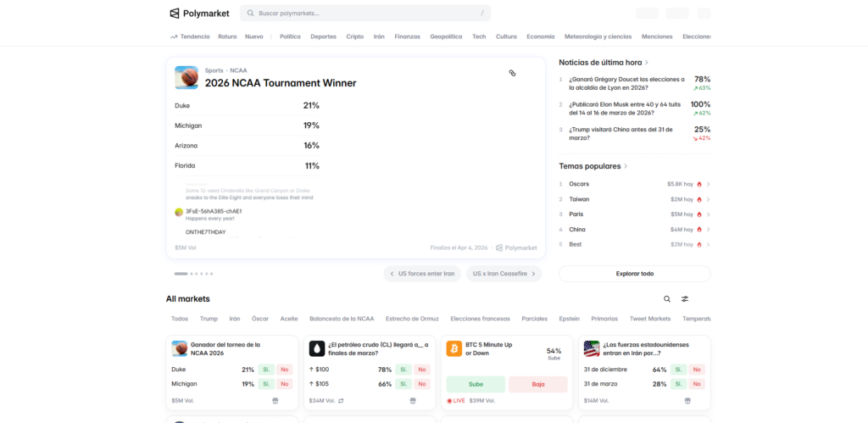
Task: Go to next market US x Iran Ceasefire
Action: 504,274
